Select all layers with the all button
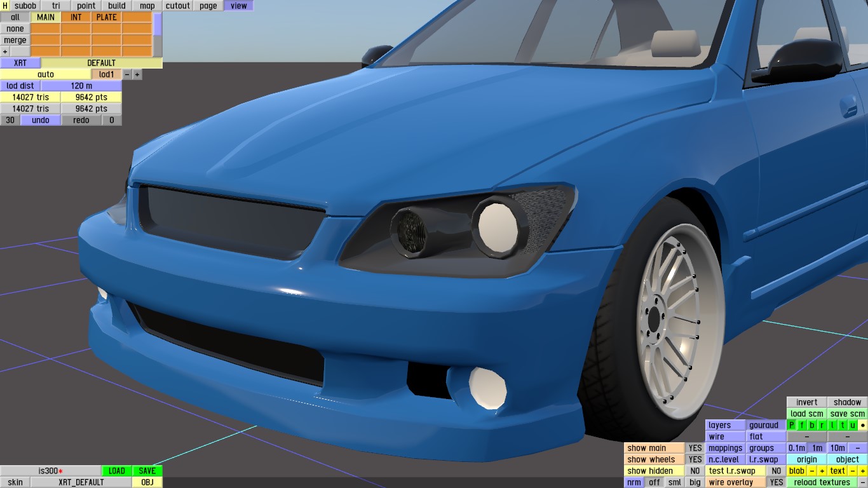Viewport: 868px width, 488px height. [x=15, y=17]
